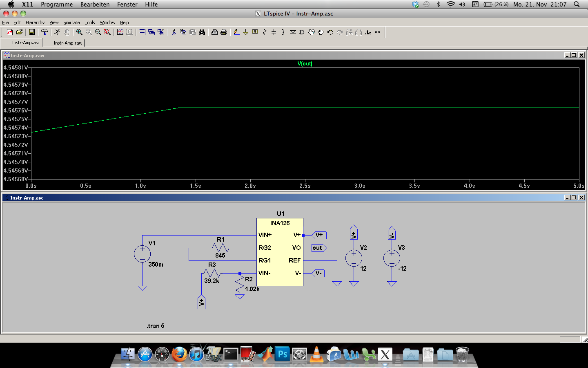The width and height of the screenshot is (588, 368).
Task: Place a Resistor from toolbar
Action: click(x=265, y=32)
